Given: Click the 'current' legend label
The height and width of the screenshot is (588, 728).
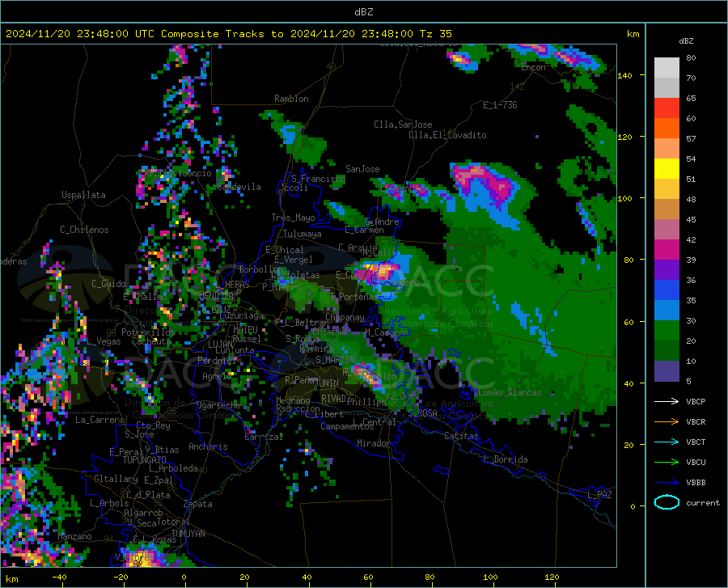Looking at the screenshot, I should click(703, 502).
